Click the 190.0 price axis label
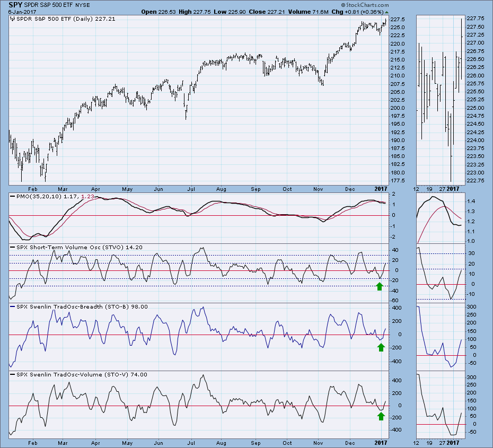This screenshot has width=493, height=448. tap(397, 140)
